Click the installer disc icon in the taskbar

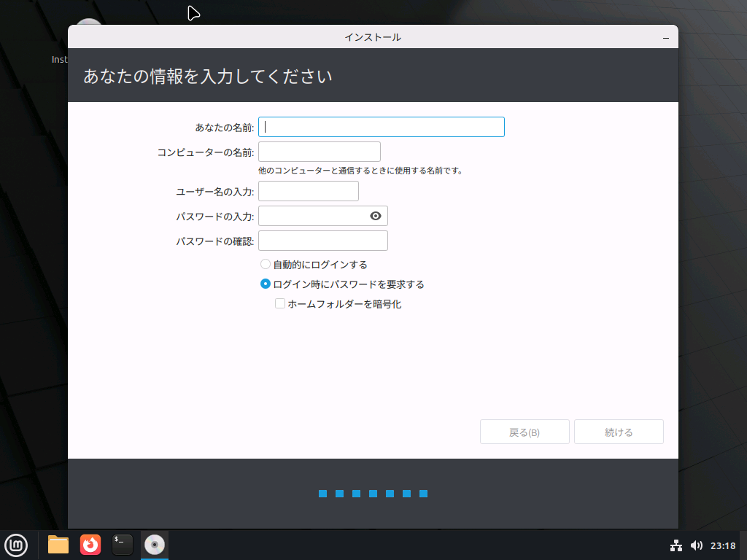154,545
